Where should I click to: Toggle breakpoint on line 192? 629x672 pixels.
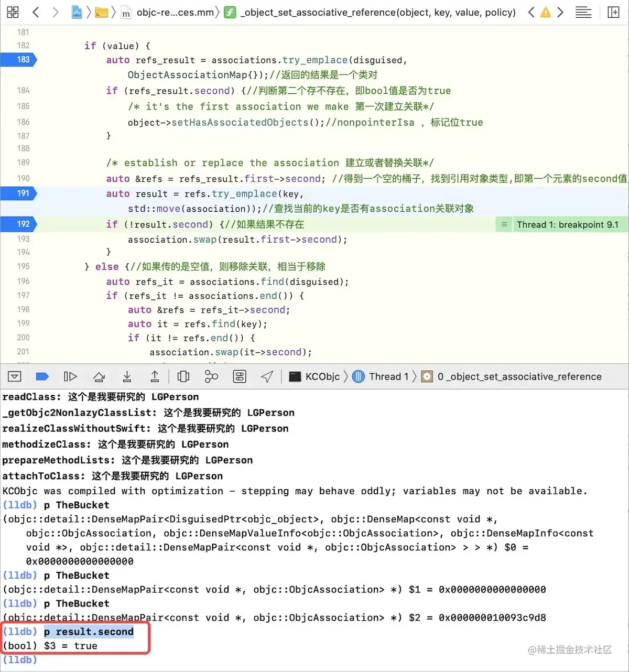tap(18, 224)
